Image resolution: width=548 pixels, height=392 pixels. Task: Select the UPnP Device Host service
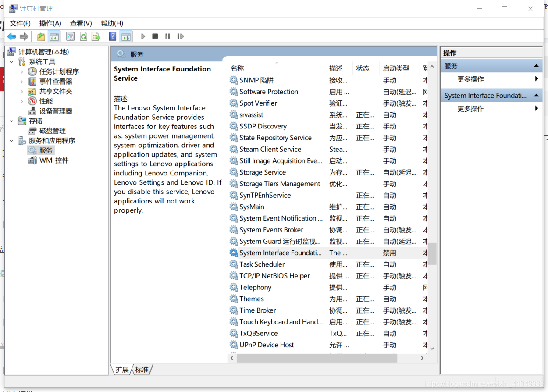(328, 345)
